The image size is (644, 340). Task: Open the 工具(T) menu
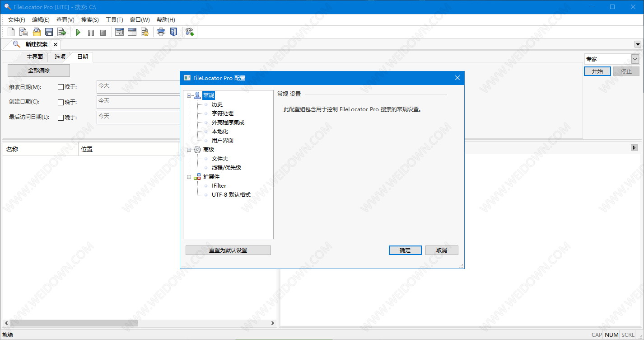click(114, 20)
